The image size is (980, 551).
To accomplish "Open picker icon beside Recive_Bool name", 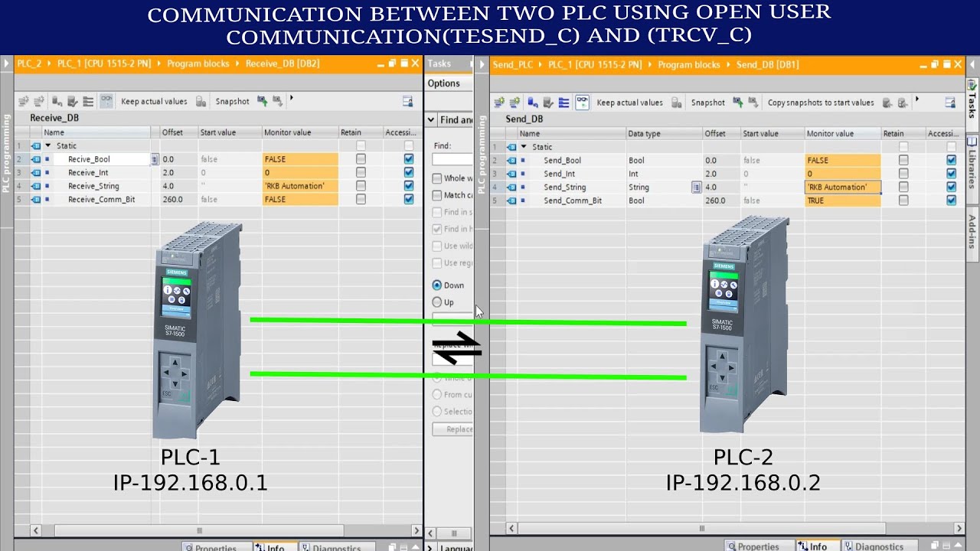I will pyautogui.click(x=155, y=159).
